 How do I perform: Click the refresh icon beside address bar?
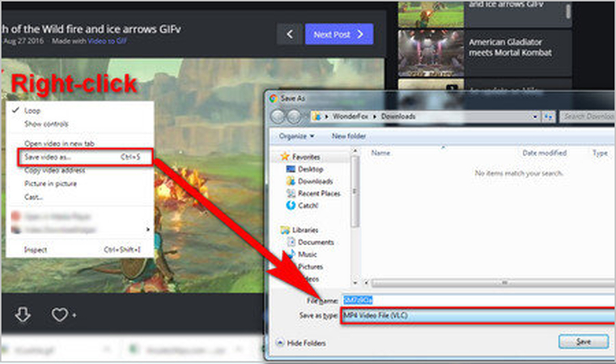point(549,116)
